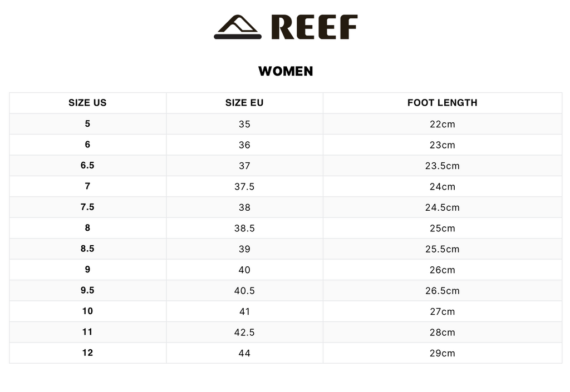Click the 27cm foot length cell
Viewport: 570px width, 392px height.
[x=442, y=311]
